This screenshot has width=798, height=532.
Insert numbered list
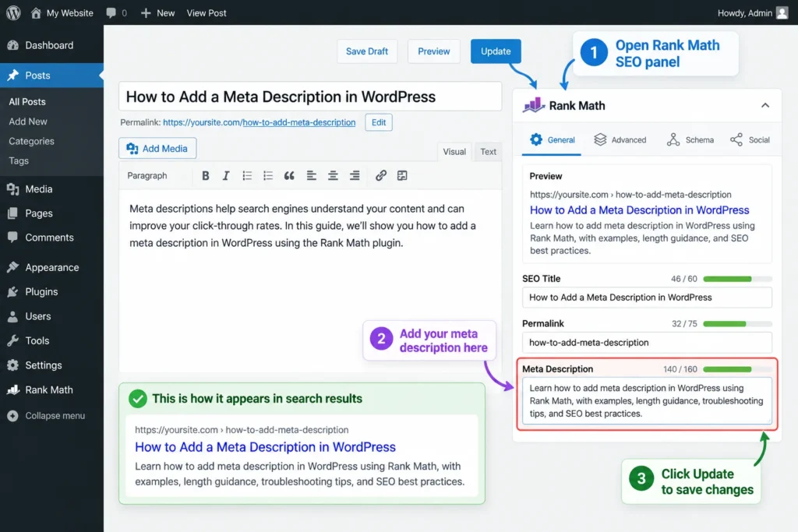pos(268,175)
